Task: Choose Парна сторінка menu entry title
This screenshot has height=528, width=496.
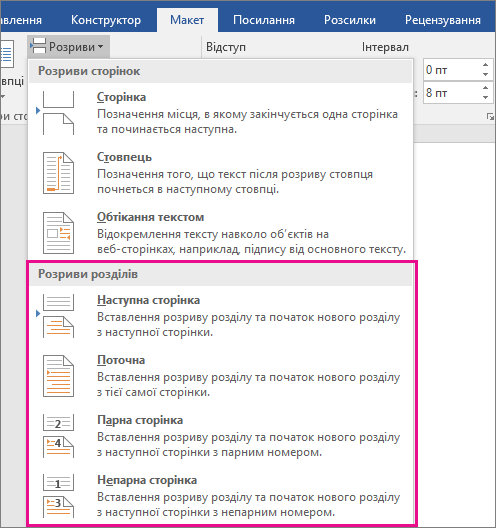Action: tap(140, 420)
